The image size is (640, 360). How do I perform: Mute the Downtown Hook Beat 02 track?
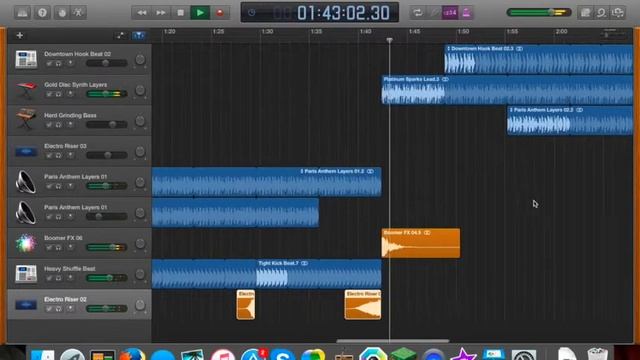[49, 63]
